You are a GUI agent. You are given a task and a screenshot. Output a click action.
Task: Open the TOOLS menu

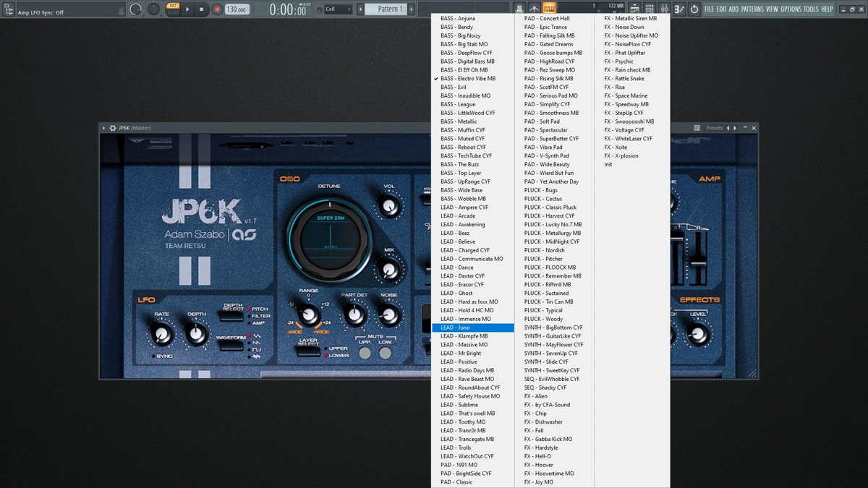(811, 9)
